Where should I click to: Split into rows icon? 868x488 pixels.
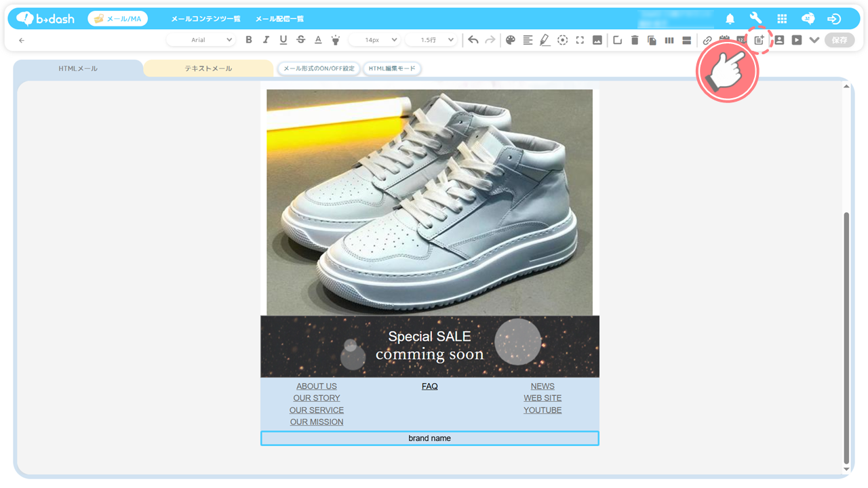pyautogui.click(x=686, y=40)
